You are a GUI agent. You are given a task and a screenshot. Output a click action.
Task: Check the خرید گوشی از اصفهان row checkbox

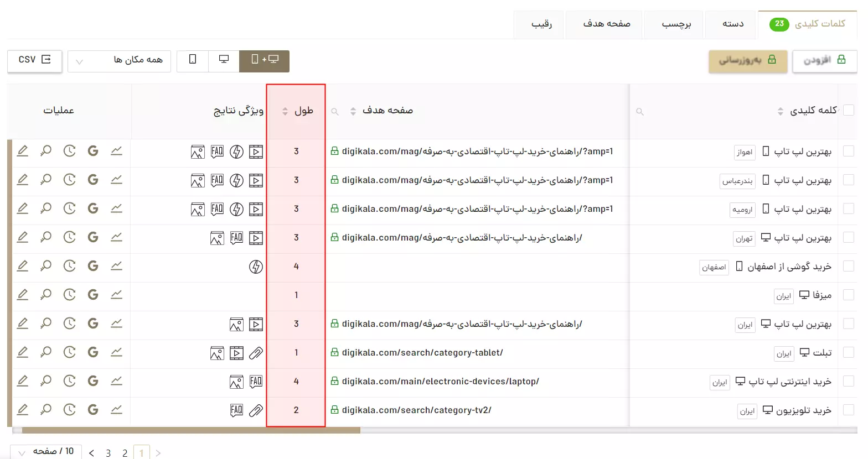(848, 266)
